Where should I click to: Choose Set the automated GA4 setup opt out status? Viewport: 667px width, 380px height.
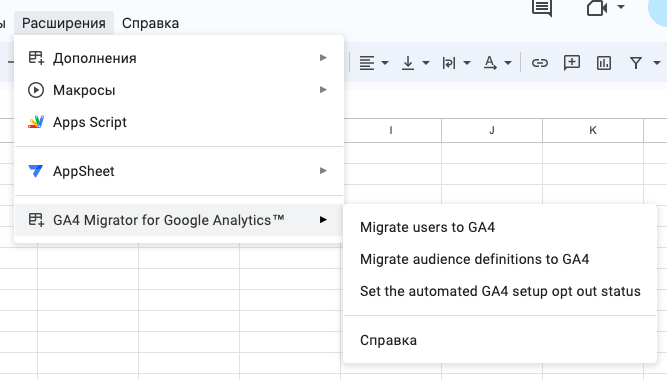tap(500, 291)
